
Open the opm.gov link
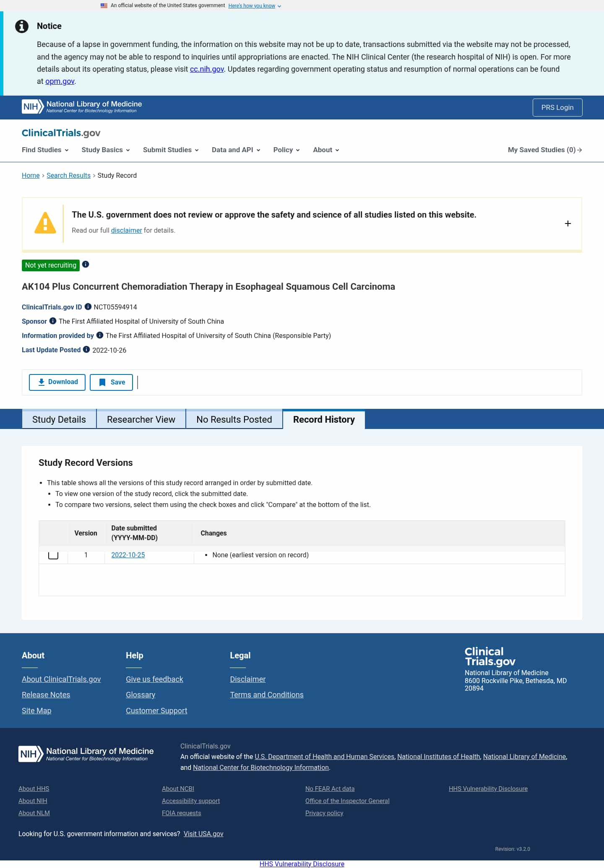tap(60, 81)
